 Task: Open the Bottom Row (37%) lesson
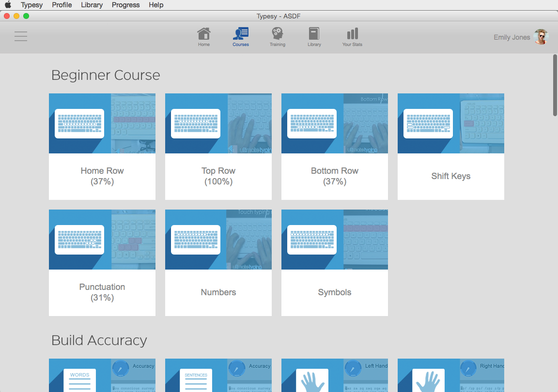click(x=335, y=176)
